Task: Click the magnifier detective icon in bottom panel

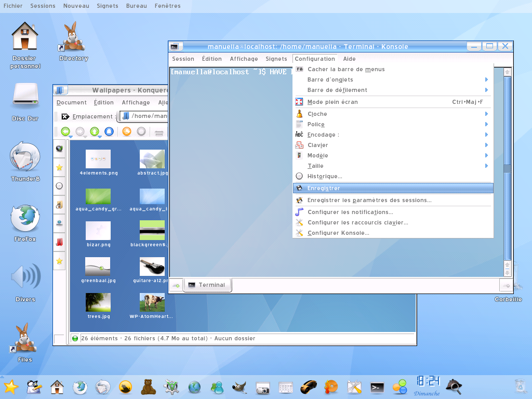Action: [x=454, y=387]
